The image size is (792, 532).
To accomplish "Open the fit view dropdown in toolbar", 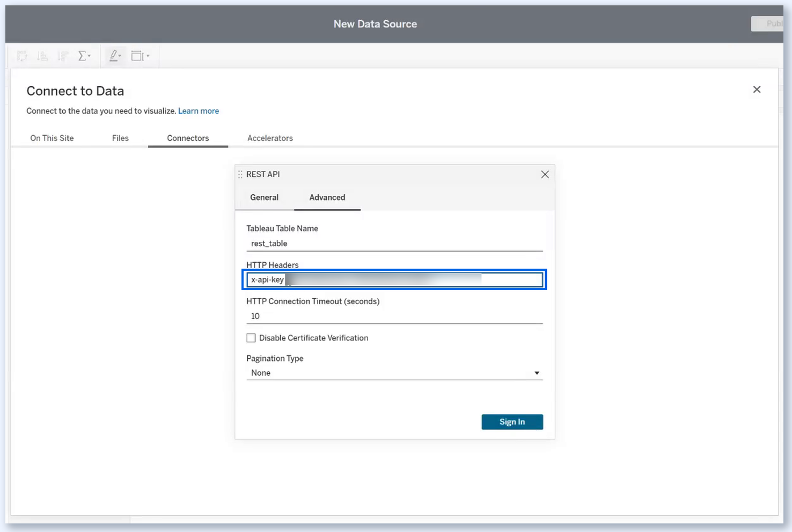I will point(141,56).
